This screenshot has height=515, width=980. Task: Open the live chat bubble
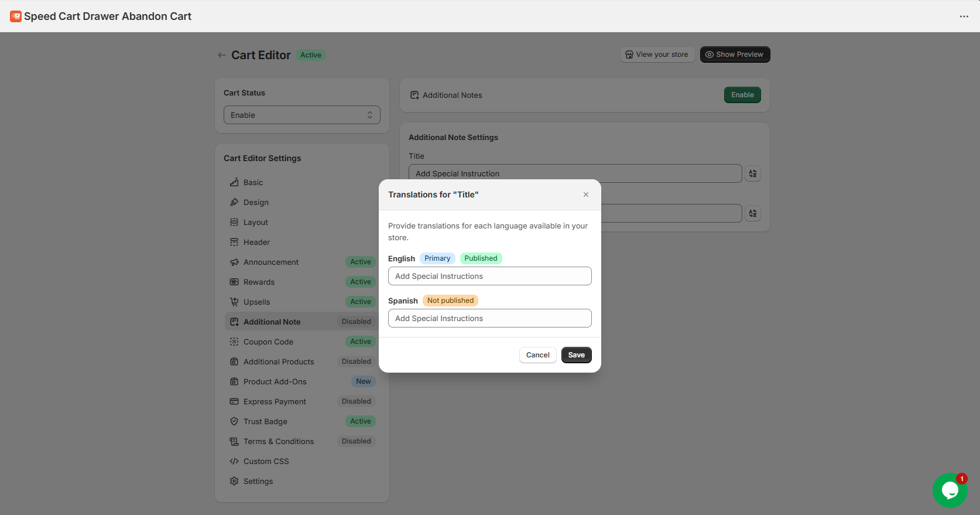950,490
